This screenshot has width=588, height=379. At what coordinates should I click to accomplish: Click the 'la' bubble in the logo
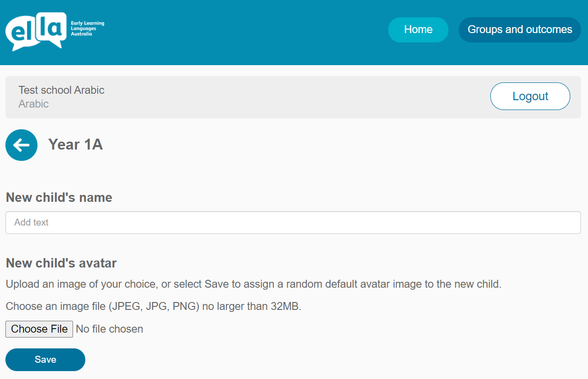coord(51,27)
